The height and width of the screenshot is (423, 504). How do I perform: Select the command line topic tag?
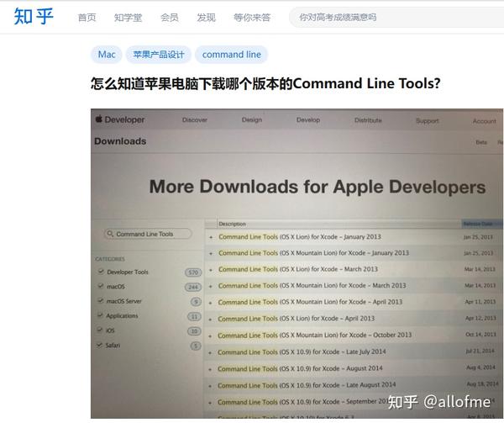[232, 55]
